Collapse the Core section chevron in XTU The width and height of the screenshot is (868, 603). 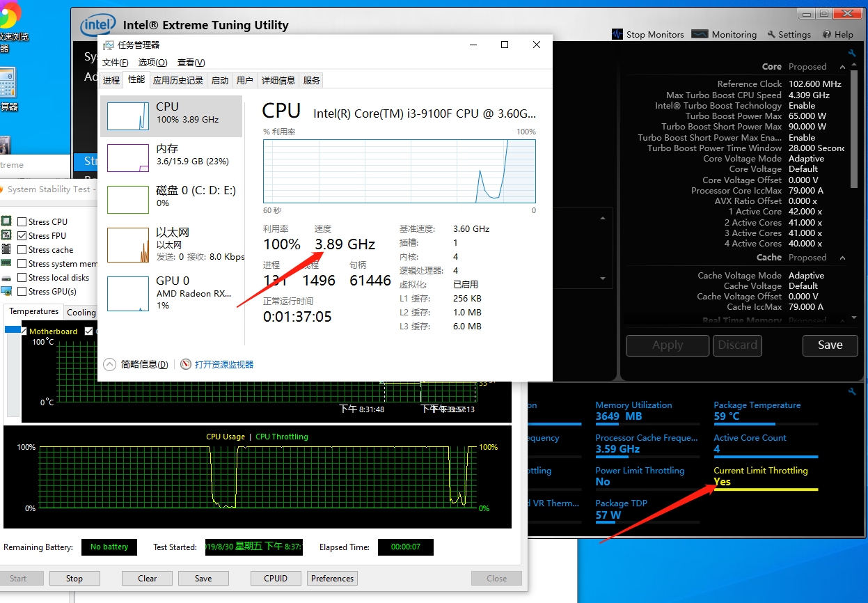pyautogui.click(x=842, y=67)
